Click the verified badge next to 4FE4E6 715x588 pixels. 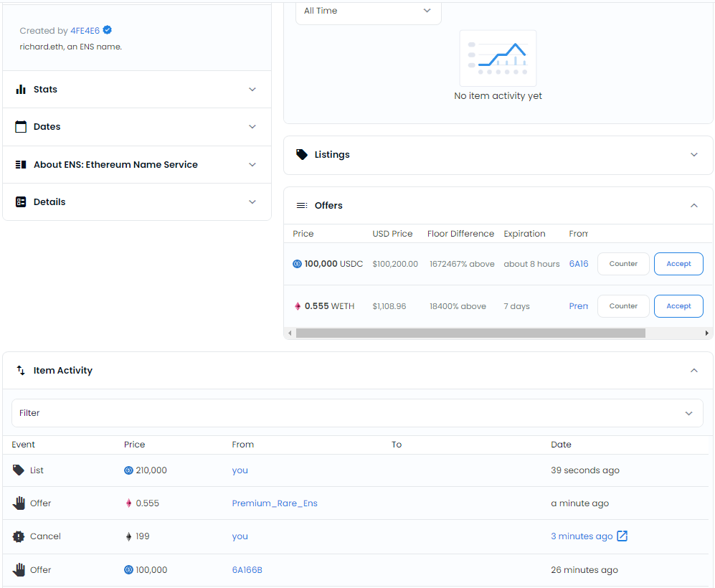(x=107, y=30)
